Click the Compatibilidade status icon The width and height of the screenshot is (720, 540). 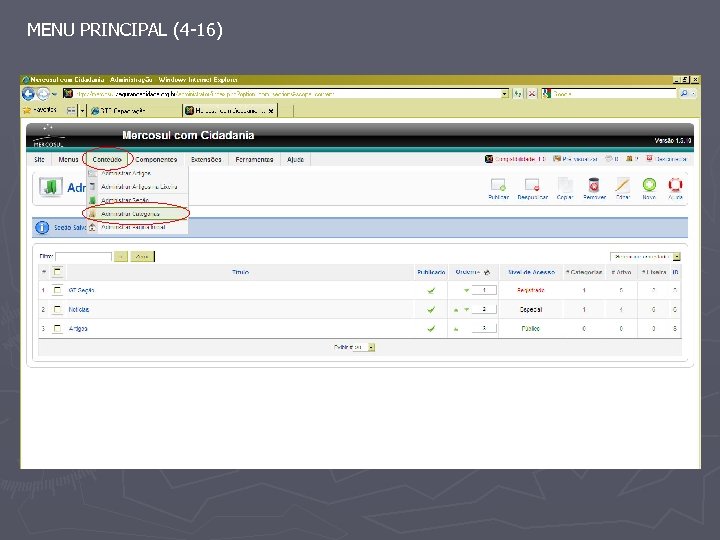pos(489,159)
